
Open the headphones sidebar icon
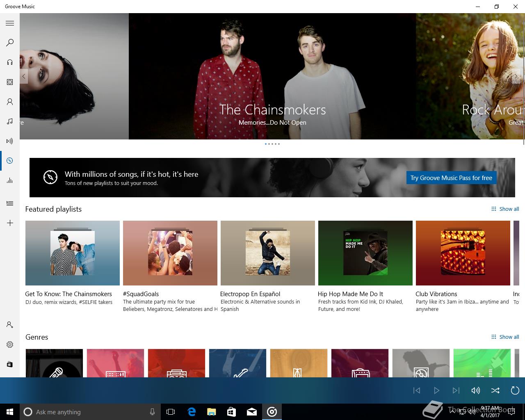(10, 62)
